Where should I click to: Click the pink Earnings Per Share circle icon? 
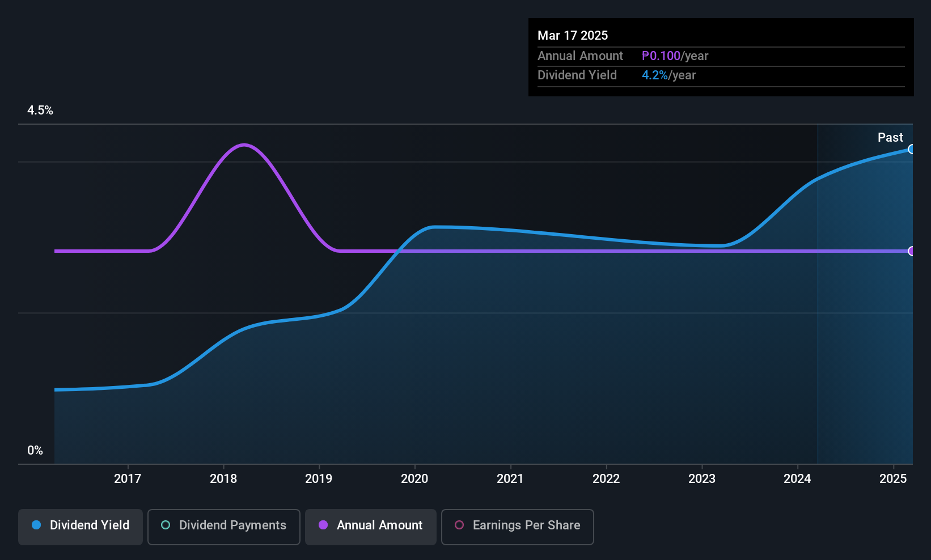point(459,525)
